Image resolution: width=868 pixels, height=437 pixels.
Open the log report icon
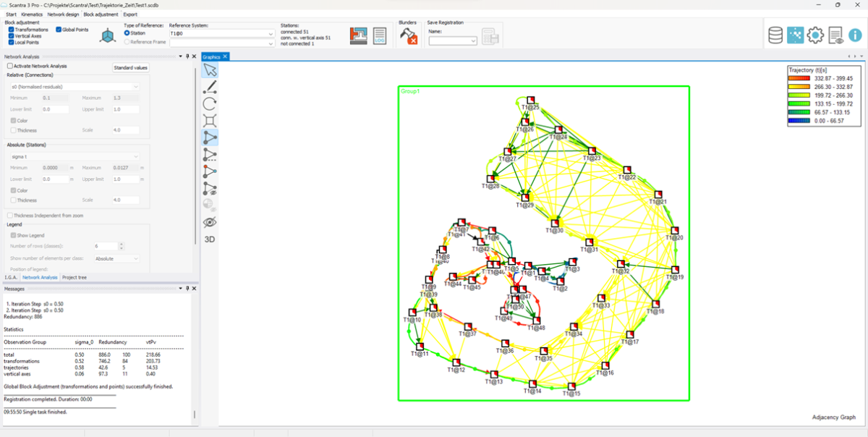point(380,36)
